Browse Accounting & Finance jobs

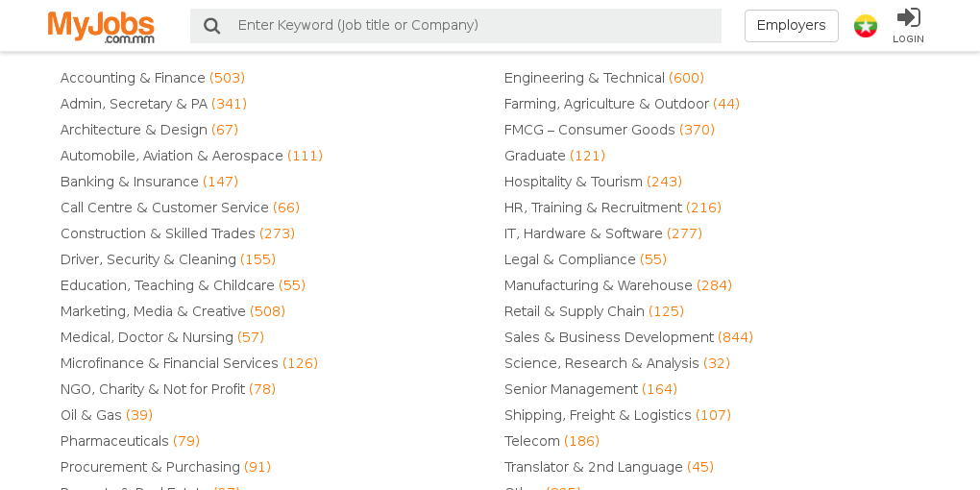[x=153, y=78]
